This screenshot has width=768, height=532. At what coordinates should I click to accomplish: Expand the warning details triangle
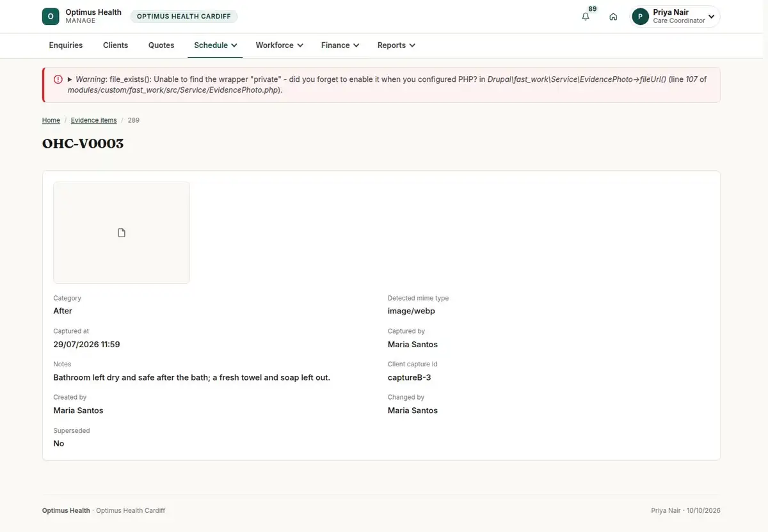click(x=70, y=79)
